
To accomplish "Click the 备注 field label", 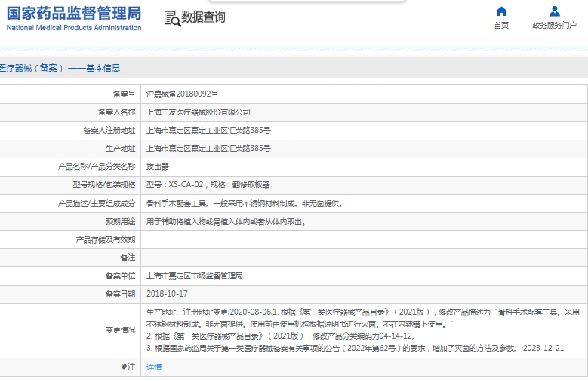I will (128, 257).
